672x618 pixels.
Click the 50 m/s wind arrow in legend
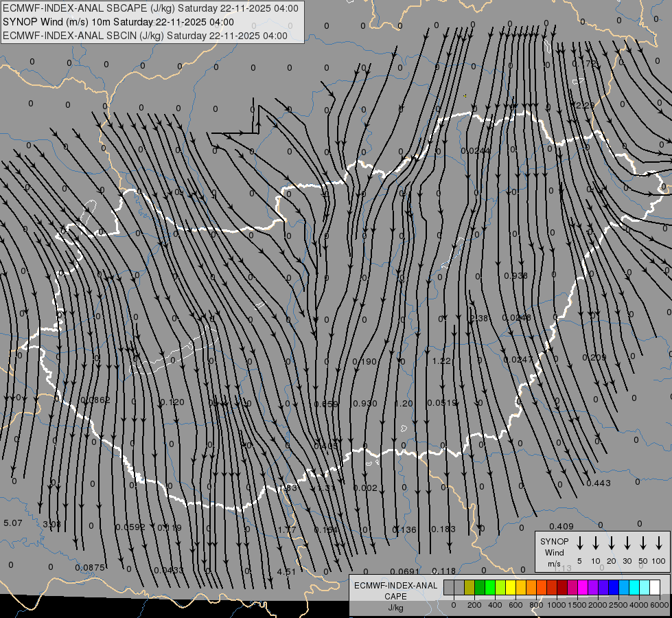(643, 543)
